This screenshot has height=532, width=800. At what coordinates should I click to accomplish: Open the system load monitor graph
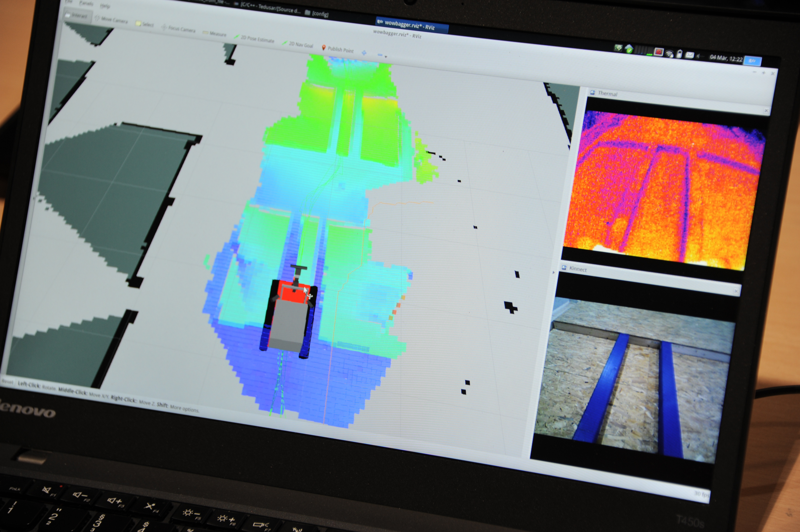coord(644,51)
